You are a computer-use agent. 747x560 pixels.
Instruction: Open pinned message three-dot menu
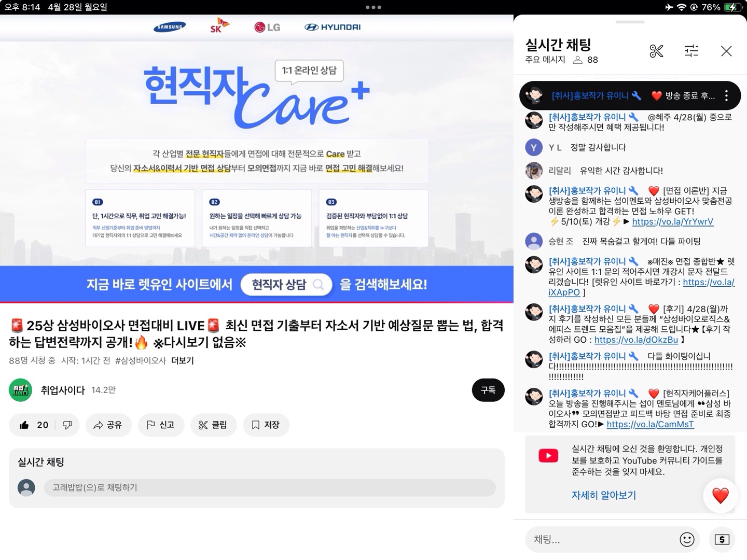(726, 96)
